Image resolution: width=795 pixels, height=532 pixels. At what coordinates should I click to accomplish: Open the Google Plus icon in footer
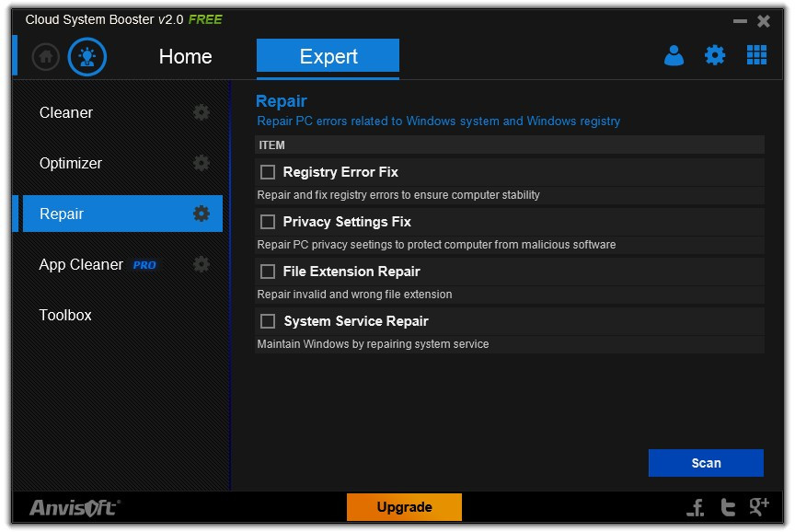759,506
